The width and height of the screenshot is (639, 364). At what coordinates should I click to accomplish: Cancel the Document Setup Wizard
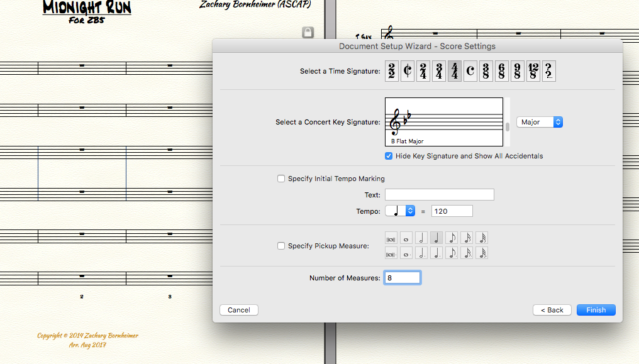[239, 310]
